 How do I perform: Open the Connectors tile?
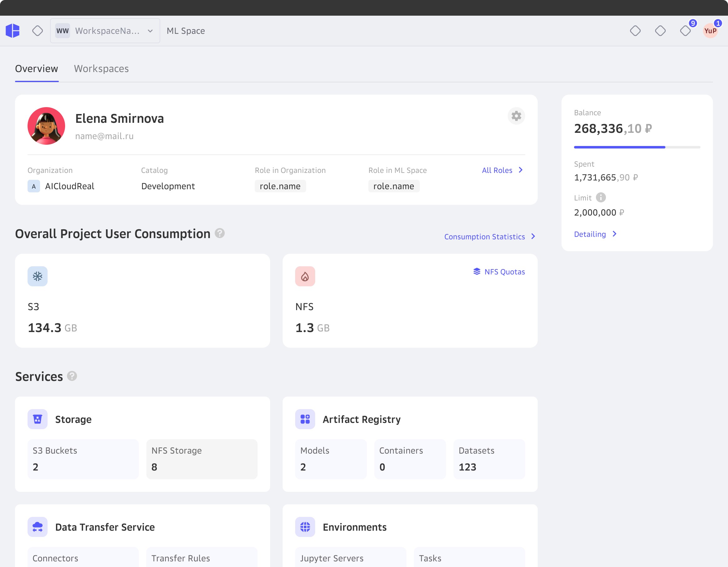click(x=83, y=557)
